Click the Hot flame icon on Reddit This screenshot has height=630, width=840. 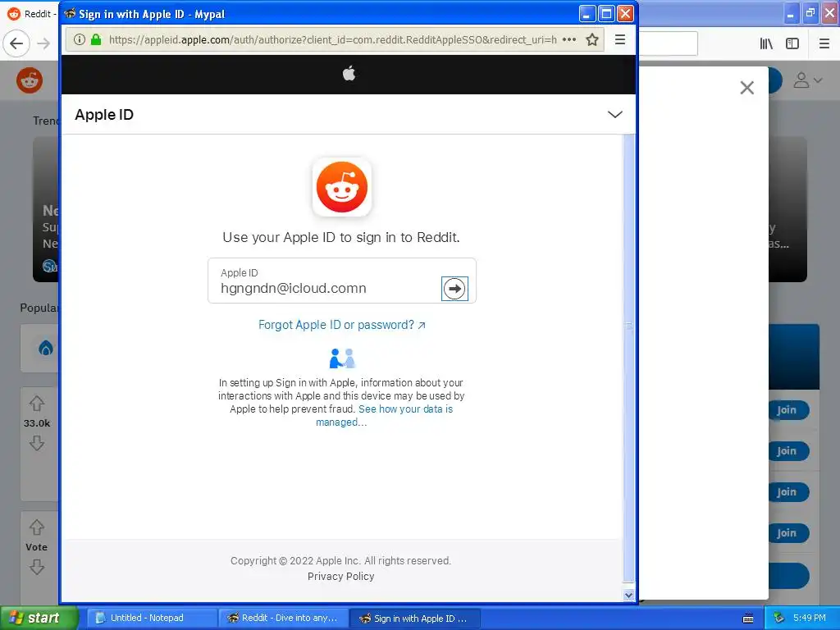[x=46, y=348]
